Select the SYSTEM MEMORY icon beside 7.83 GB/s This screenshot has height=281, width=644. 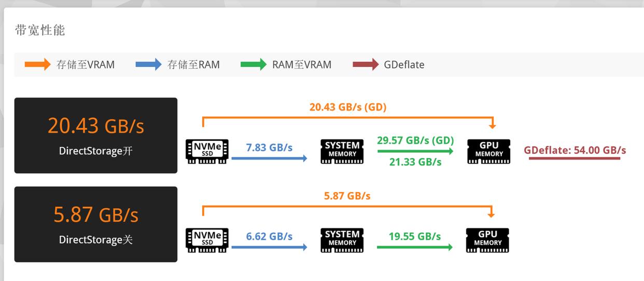(342, 151)
